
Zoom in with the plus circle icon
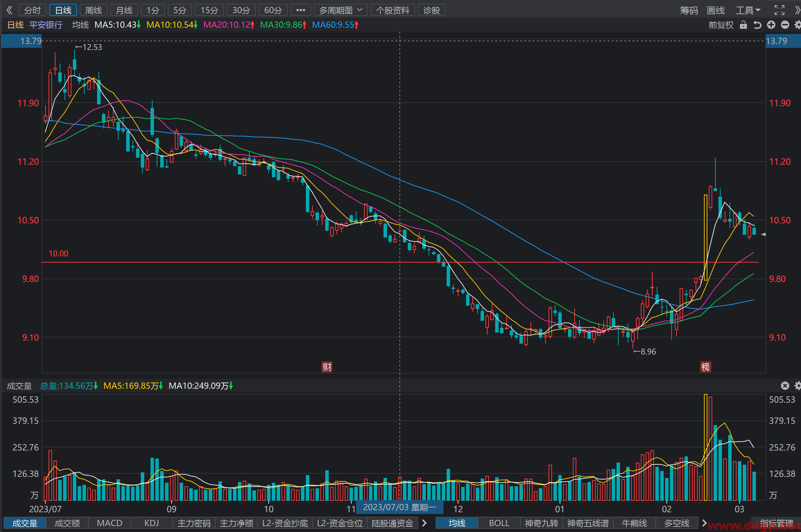point(771,25)
